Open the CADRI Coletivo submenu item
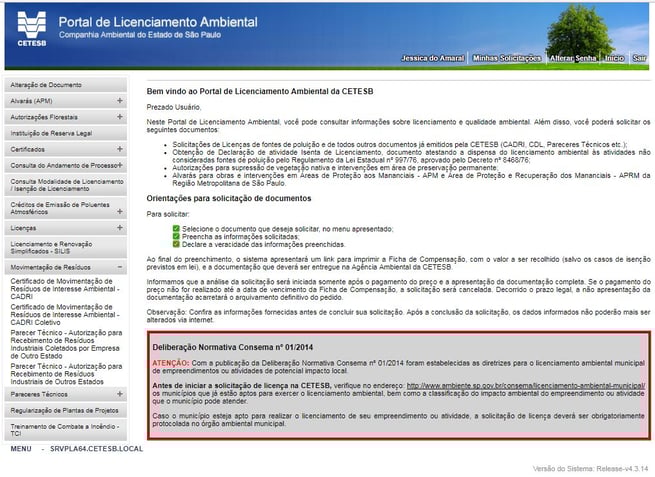The width and height of the screenshot is (655, 477). 65,315
